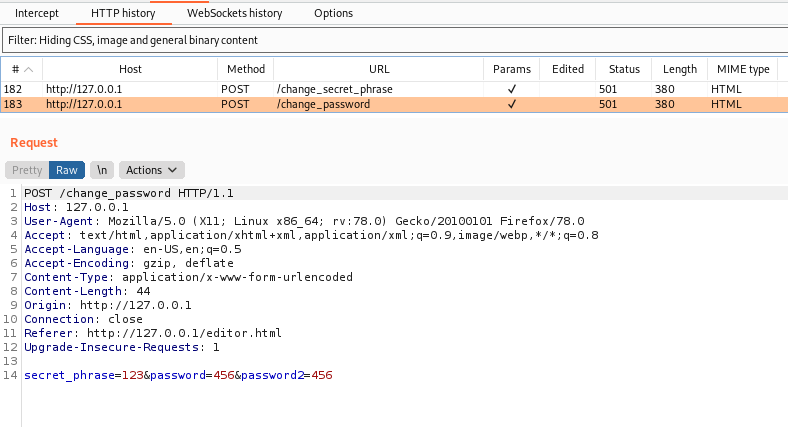Select the HTTP history tab

(x=123, y=13)
